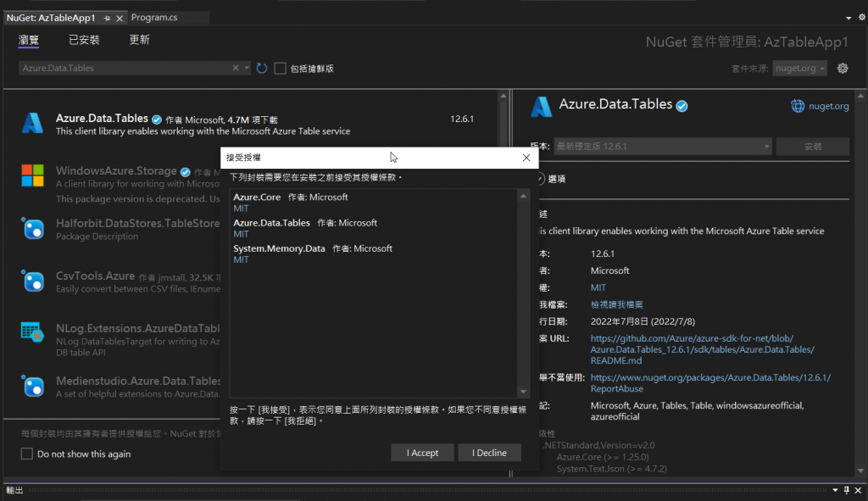This screenshot has width=868, height=501.
Task: Select WindowsAzure.Storage package row
Action: point(113,183)
